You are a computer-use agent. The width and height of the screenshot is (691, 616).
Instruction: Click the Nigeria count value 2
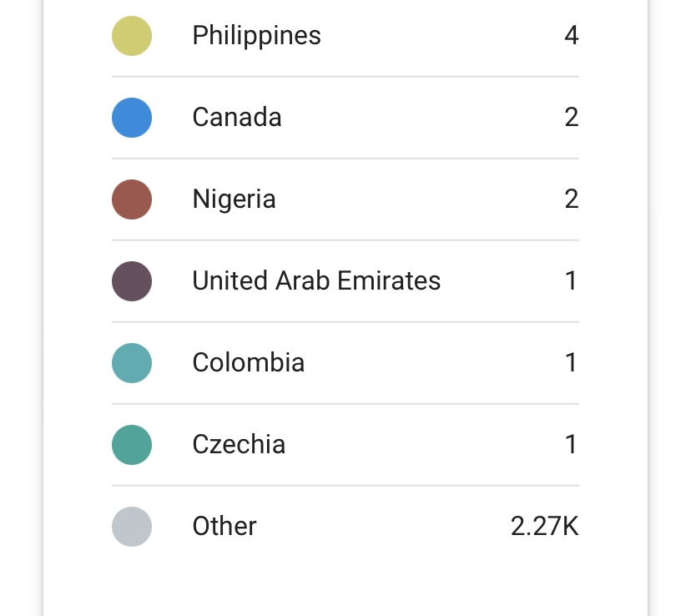572,199
